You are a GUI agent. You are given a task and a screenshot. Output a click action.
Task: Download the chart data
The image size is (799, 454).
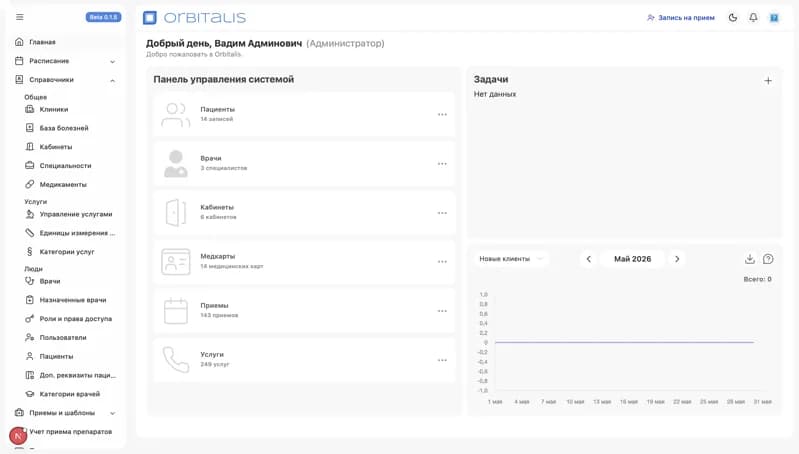[750, 259]
